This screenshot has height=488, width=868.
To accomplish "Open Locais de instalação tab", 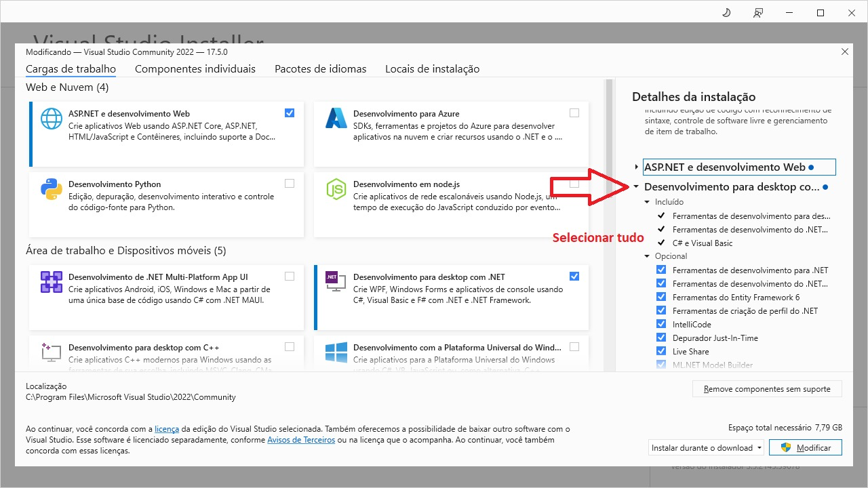I will [x=432, y=69].
